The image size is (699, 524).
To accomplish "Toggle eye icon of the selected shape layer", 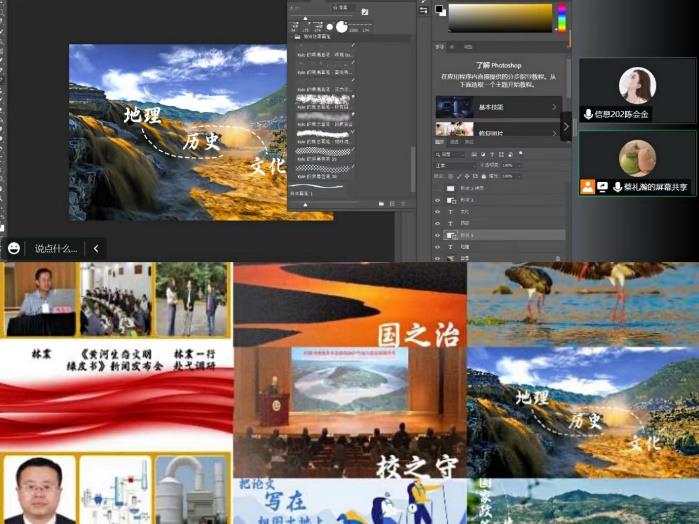I will [x=437, y=234].
